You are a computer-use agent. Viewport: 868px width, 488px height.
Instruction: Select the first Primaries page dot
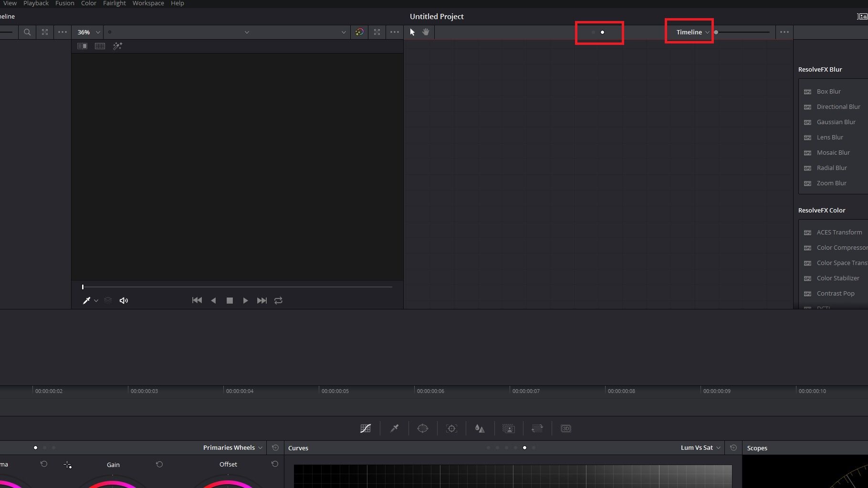click(35, 447)
